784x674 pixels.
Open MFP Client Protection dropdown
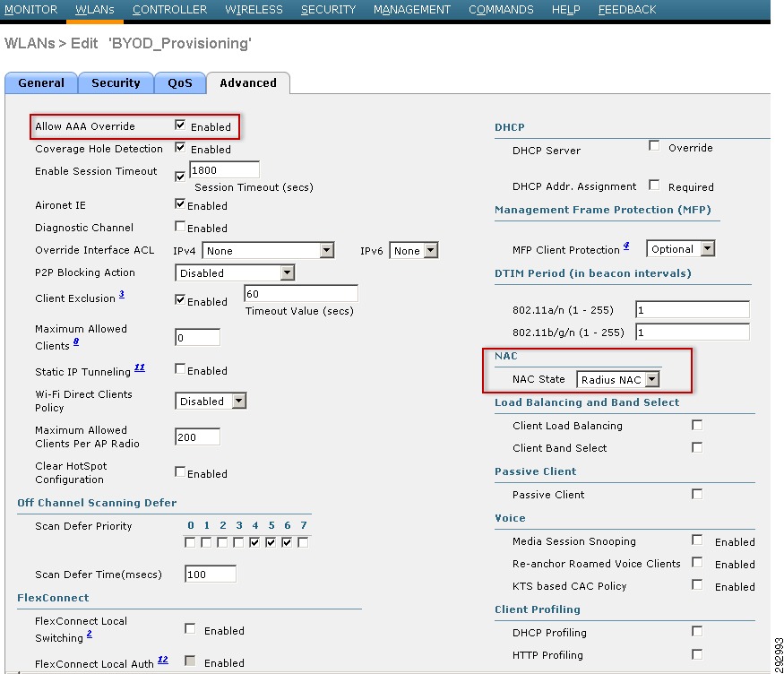pos(680,249)
